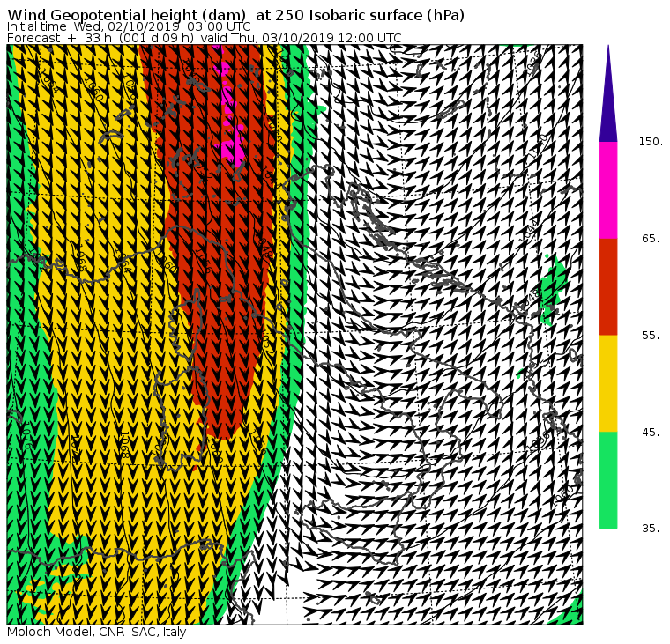
Task: Click the legend value '55.'
Action: (x=651, y=336)
